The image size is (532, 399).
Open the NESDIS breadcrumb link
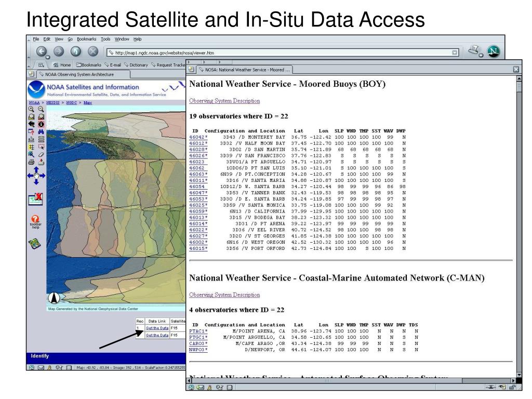click(x=52, y=102)
